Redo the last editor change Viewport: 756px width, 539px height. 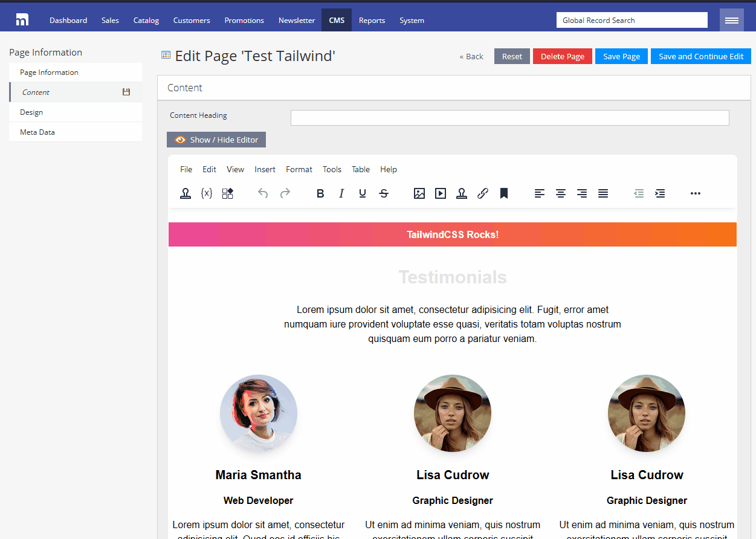coord(285,193)
